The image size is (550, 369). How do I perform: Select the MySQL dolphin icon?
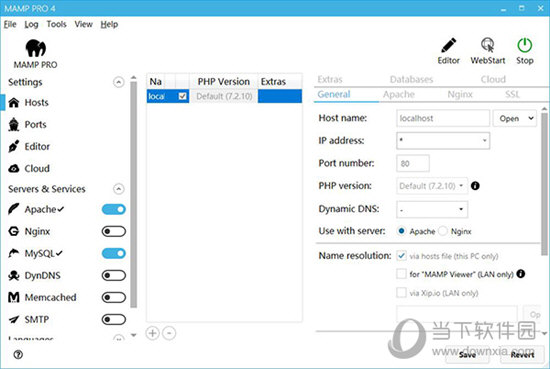(x=14, y=253)
